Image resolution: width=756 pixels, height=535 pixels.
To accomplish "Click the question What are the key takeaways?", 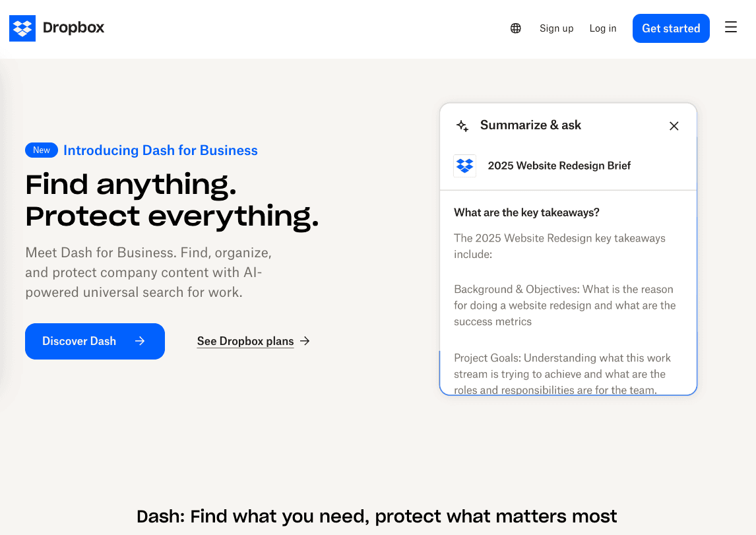I will click(526, 212).
